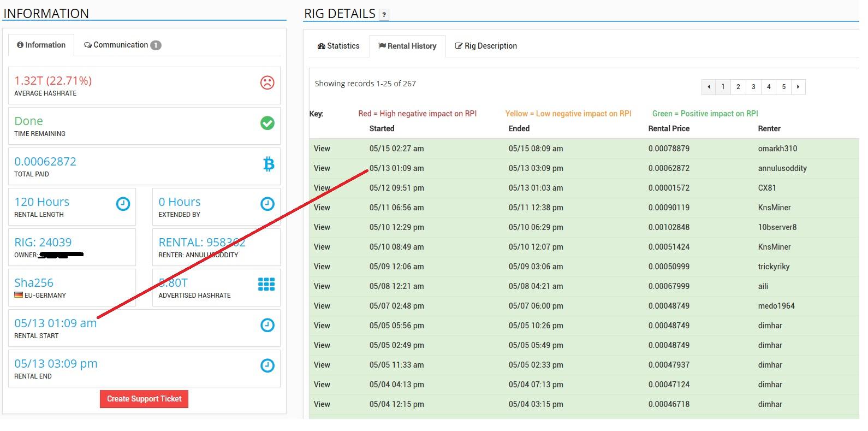Screen dimensions: 868x431
Task: Click renter name trickyriky
Action: click(774, 267)
